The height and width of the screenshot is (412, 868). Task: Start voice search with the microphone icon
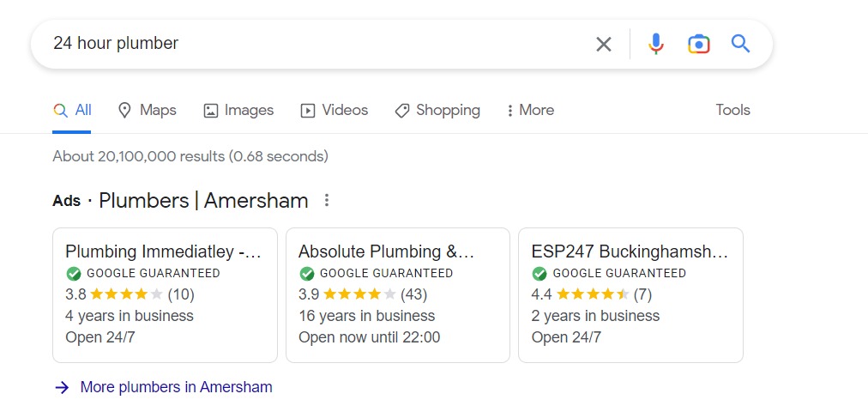pyautogui.click(x=656, y=44)
